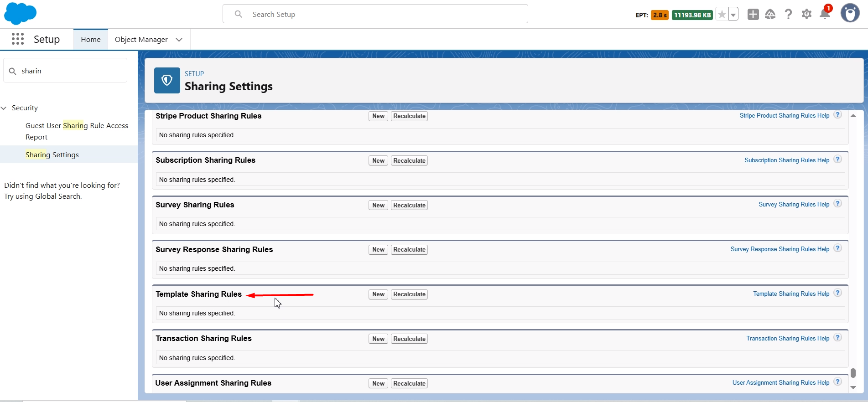This screenshot has width=868, height=402.
Task: Click the Salesforce cloud logo
Action: pyautogui.click(x=20, y=13)
